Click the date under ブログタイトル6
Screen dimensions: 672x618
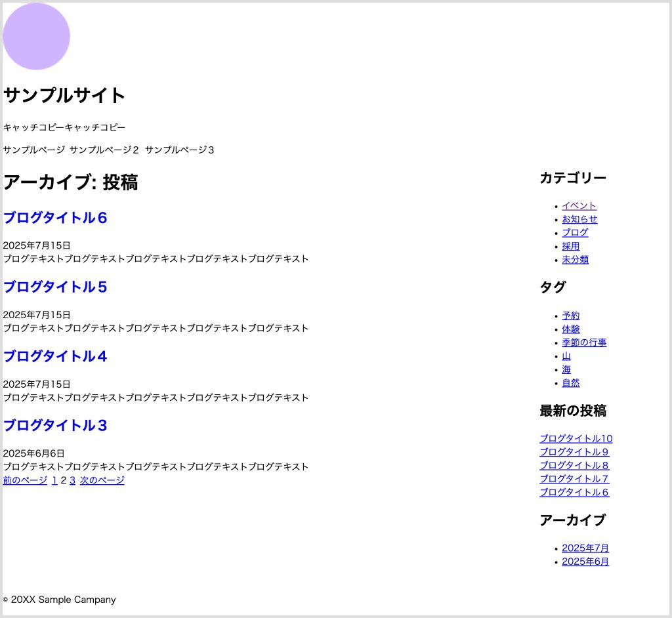[x=37, y=245]
